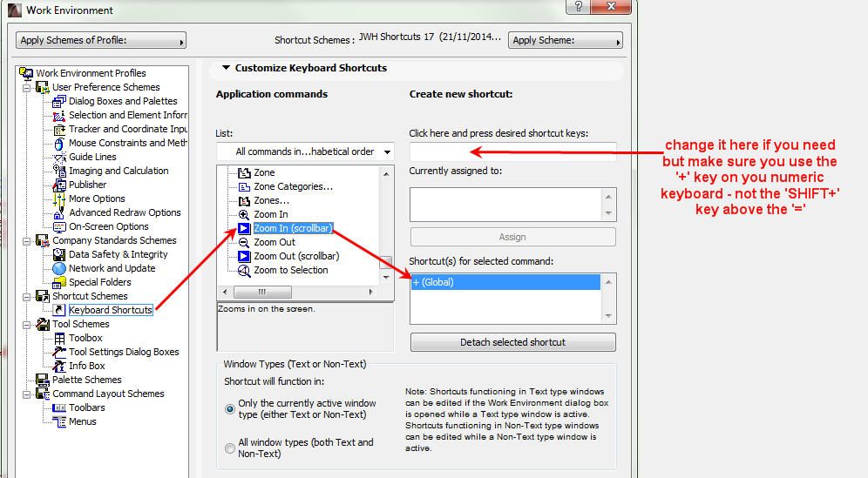
Task: Select the Zones... command
Action: pos(271,200)
